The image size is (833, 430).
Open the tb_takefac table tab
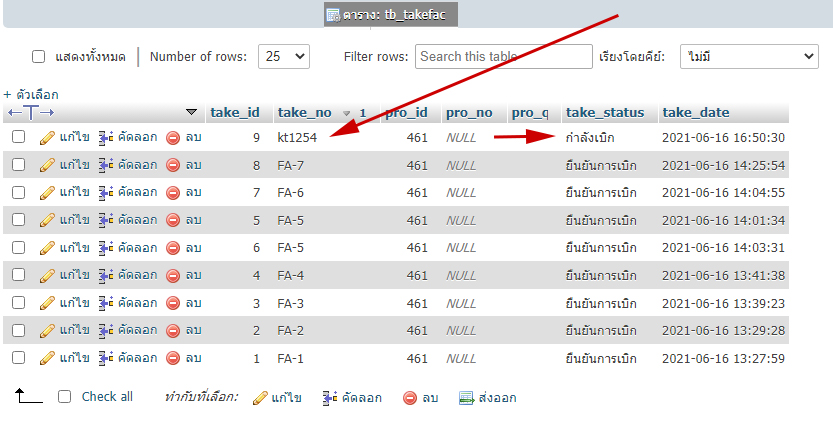[390, 15]
